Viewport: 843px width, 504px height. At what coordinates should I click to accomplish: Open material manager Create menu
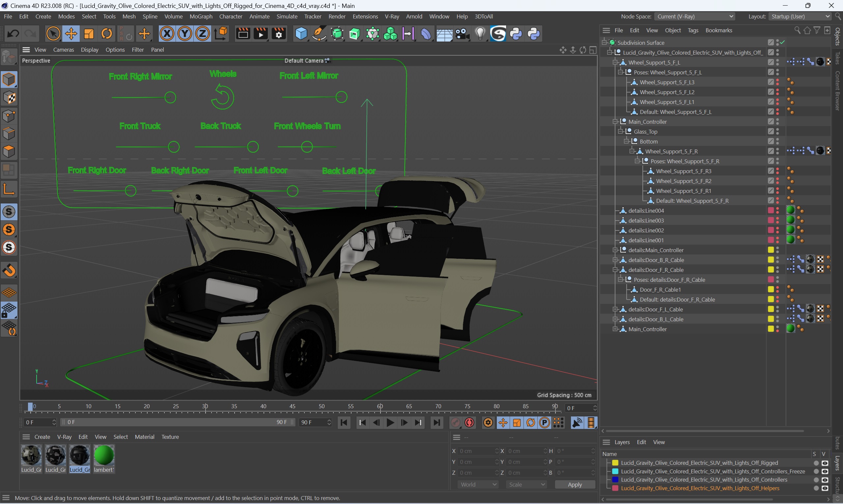42,437
